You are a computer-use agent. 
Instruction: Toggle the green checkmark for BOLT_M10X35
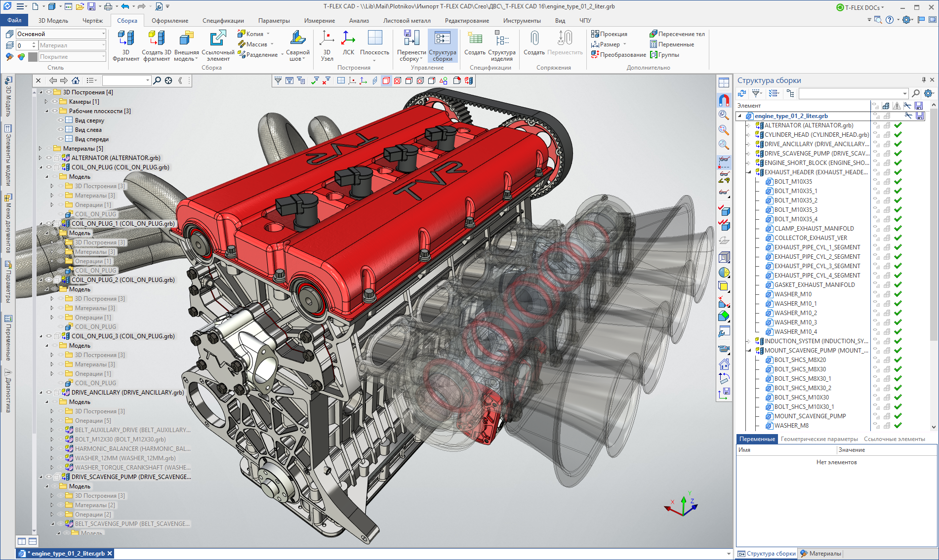coord(898,182)
